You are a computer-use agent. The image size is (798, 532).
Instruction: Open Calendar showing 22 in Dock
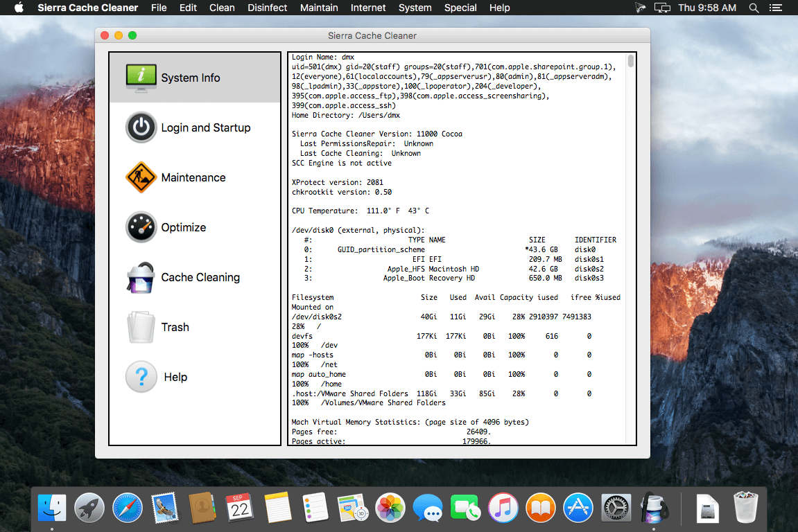click(x=240, y=508)
